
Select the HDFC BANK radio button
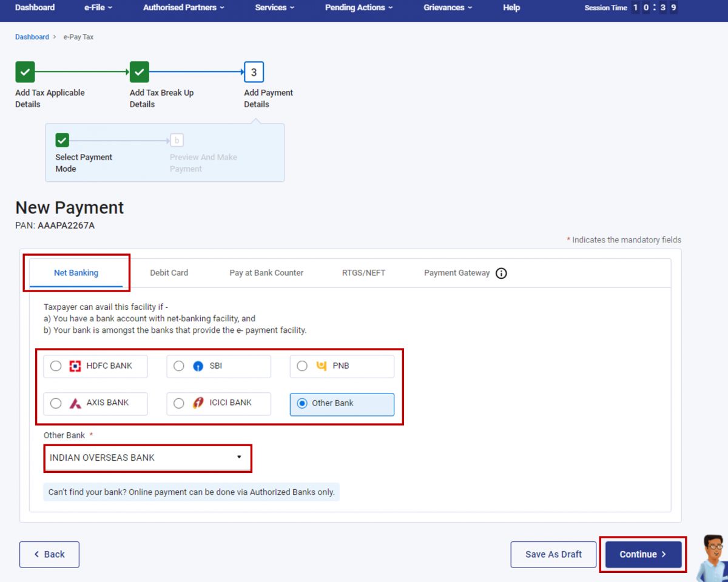tap(56, 366)
